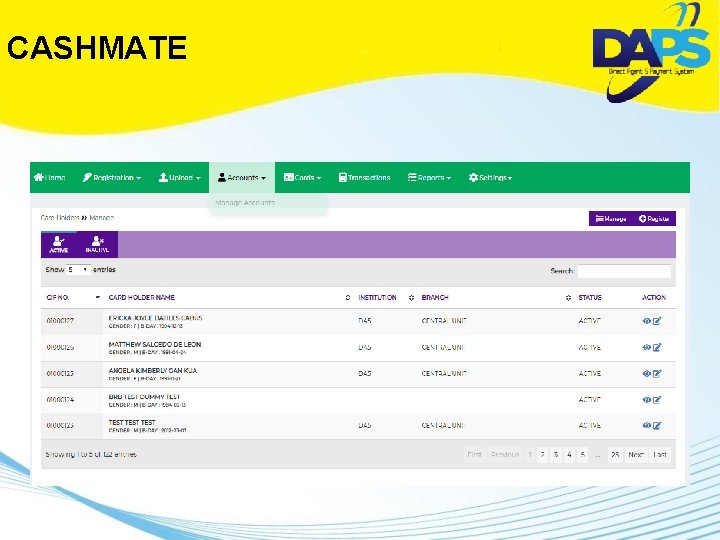Expand the Cards dropdown menu
The width and height of the screenshot is (720, 540).
tap(302, 178)
